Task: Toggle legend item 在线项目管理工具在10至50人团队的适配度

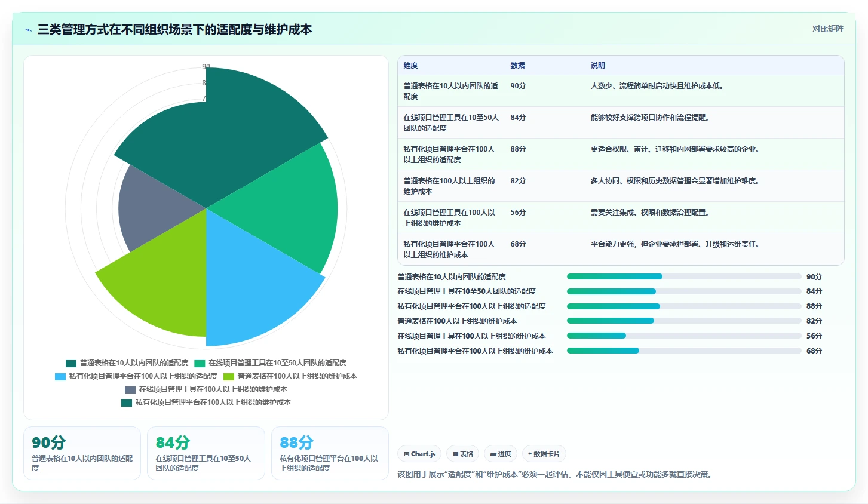Action: click(270, 363)
